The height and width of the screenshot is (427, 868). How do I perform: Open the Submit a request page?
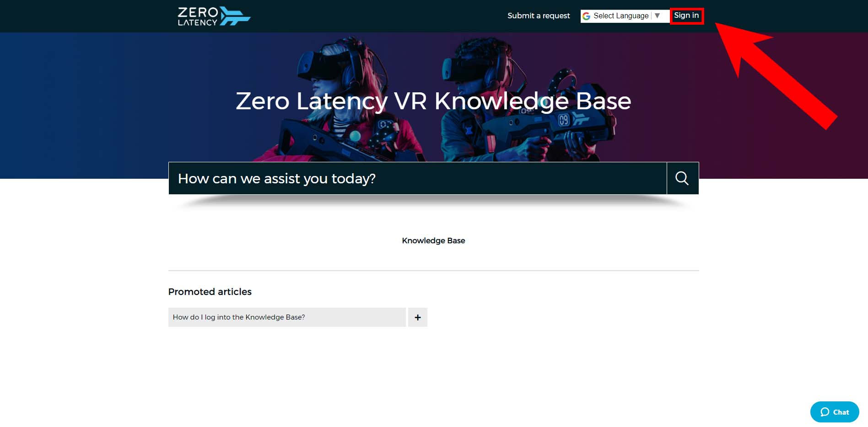coord(539,16)
